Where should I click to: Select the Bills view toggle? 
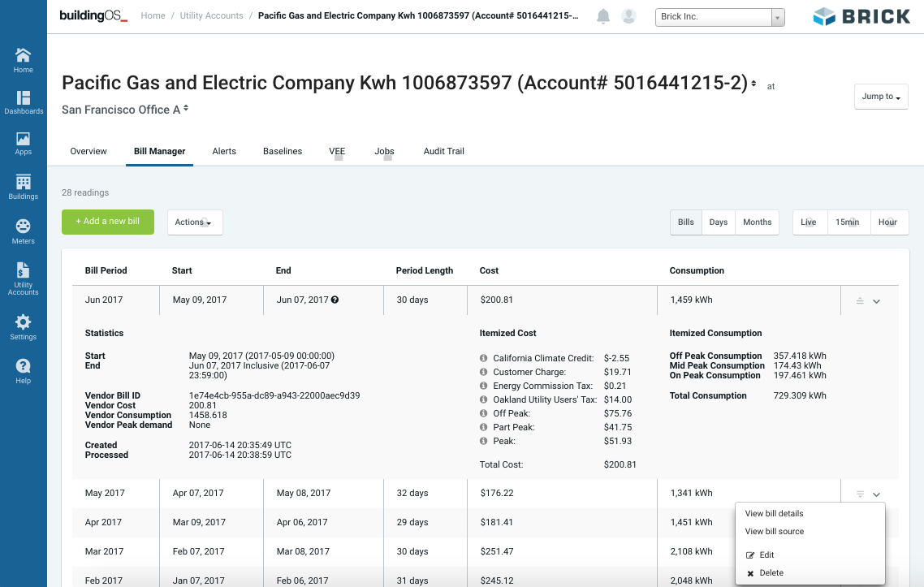[x=686, y=222]
